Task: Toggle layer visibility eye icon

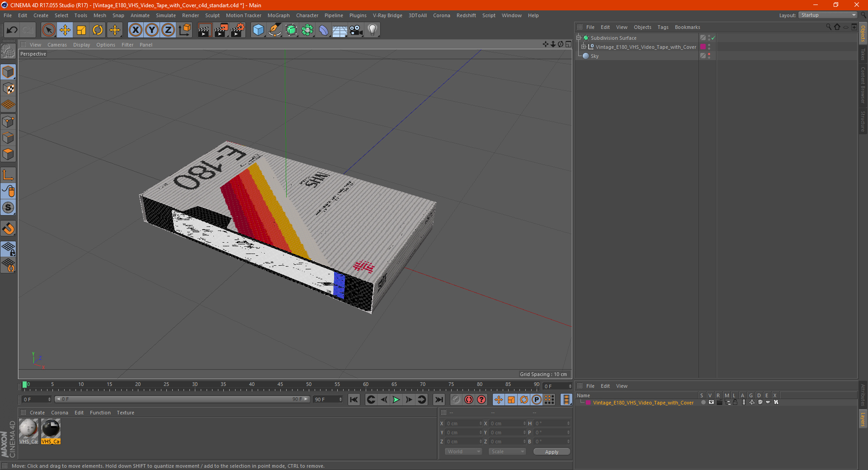Action: pos(711,402)
